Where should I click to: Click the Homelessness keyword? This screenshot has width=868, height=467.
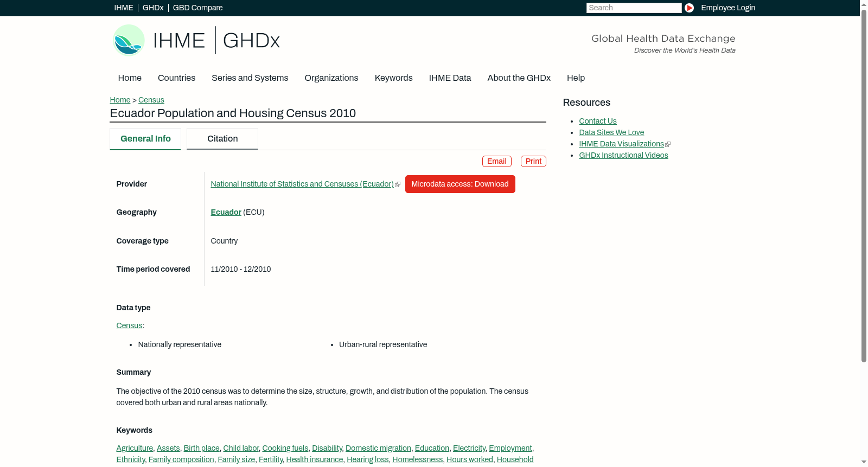click(x=418, y=459)
